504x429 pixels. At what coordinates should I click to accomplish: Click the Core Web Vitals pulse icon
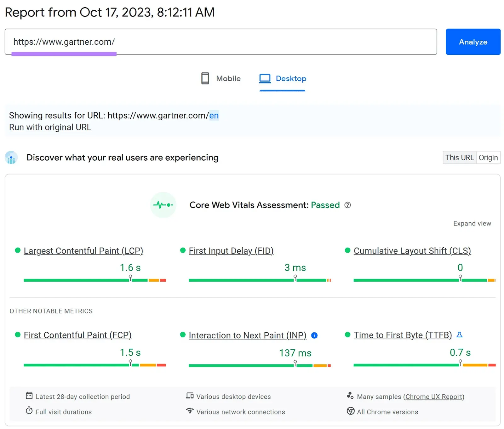point(163,205)
